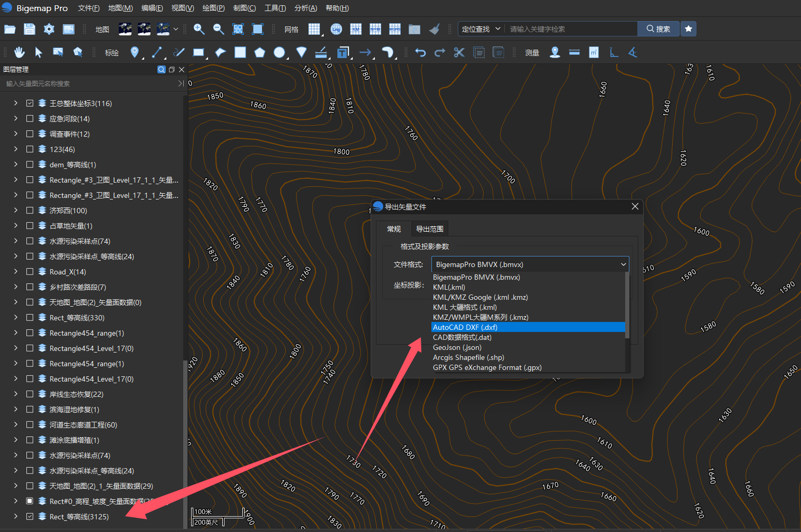Expand the 123(46) layer node
The image size is (801, 532).
[x=15, y=149]
